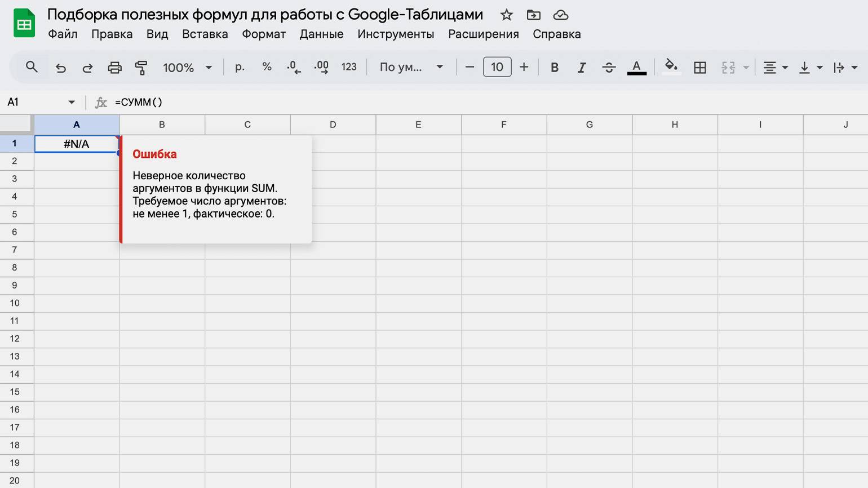Toggle bold formatting

pyautogui.click(x=555, y=68)
